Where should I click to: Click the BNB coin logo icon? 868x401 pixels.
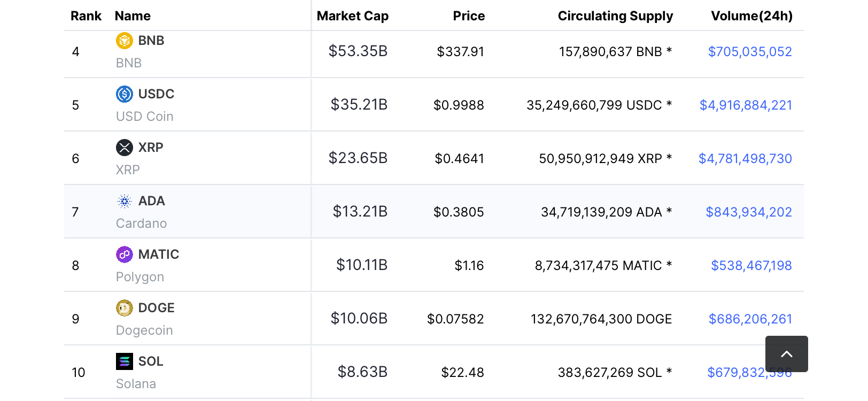pos(125,41)
